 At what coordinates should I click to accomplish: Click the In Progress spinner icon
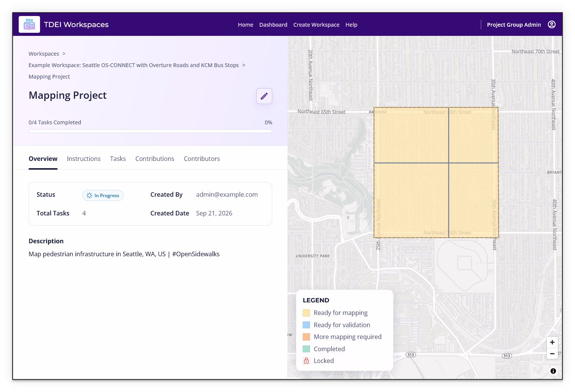coord(89,196)
